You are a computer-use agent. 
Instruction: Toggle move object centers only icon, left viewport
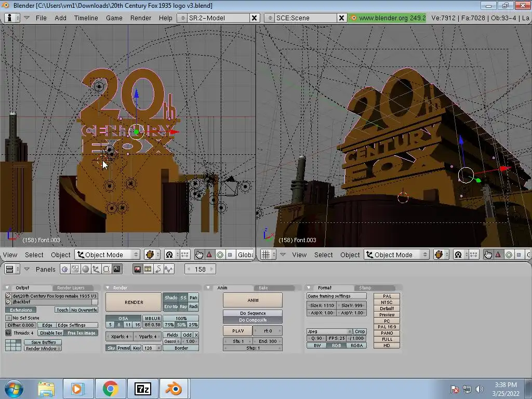point(185,255)
